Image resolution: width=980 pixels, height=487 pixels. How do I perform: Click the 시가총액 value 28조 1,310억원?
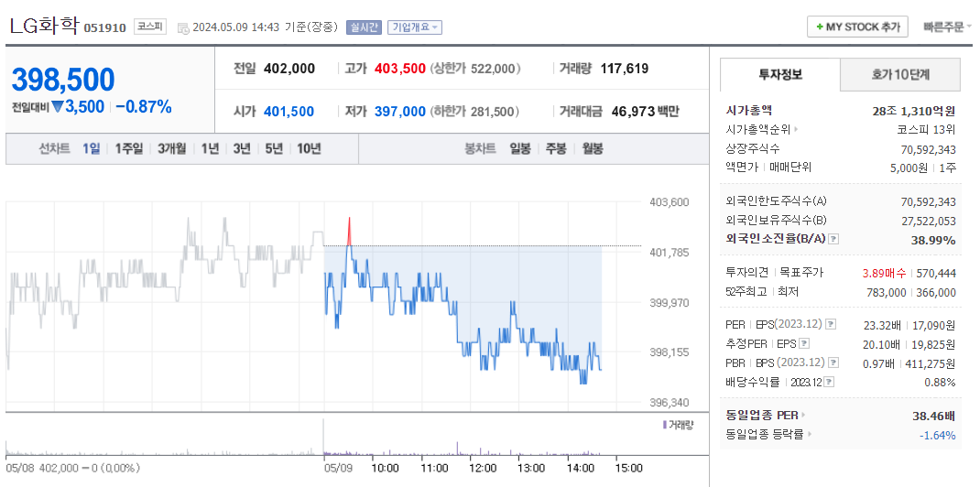[x=914, y=111]
